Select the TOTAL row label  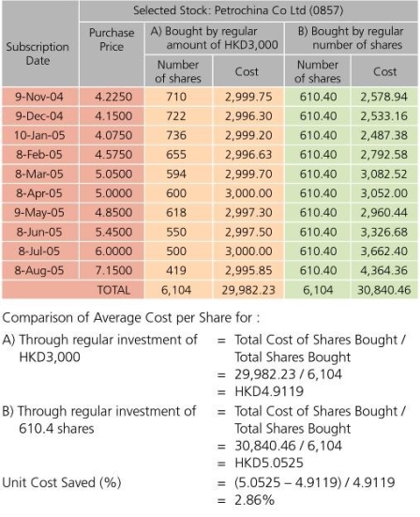pyautogui.click(x=113, y=290)
